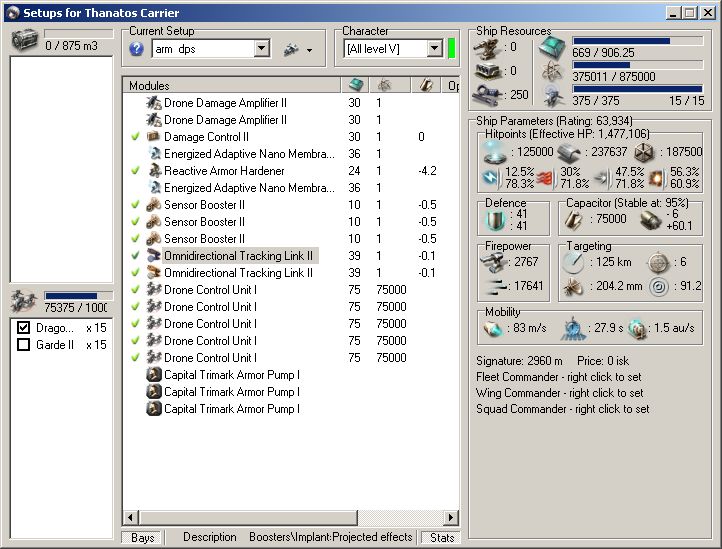Viewport: 722px width, 549px height.
Task: Click the drone bandwidth icon beside 375 / 375
Action: [552, 96]
